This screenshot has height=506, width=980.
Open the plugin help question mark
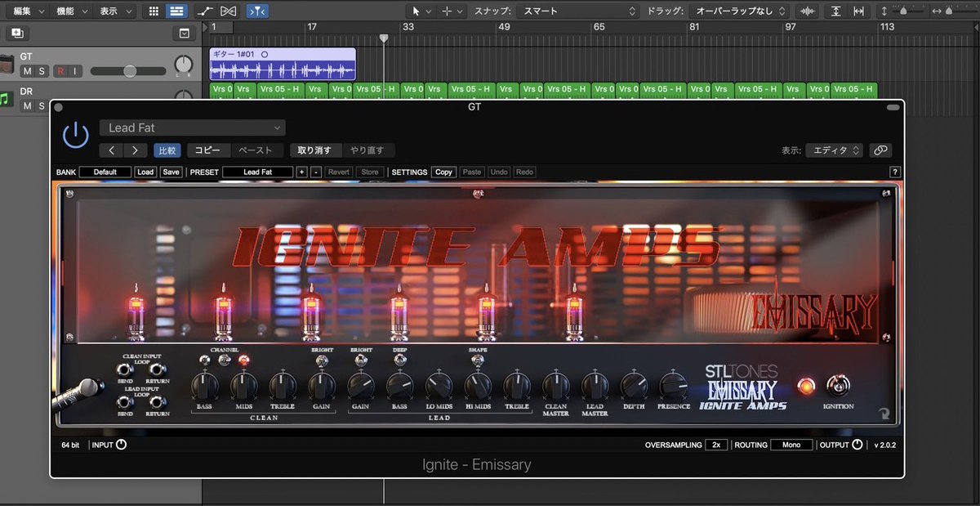point(895,172)
